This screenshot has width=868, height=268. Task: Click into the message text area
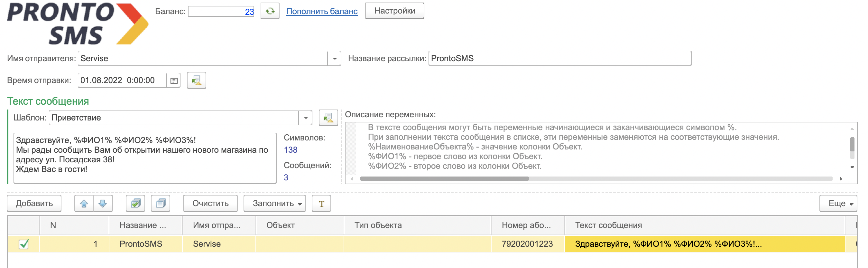145,158
